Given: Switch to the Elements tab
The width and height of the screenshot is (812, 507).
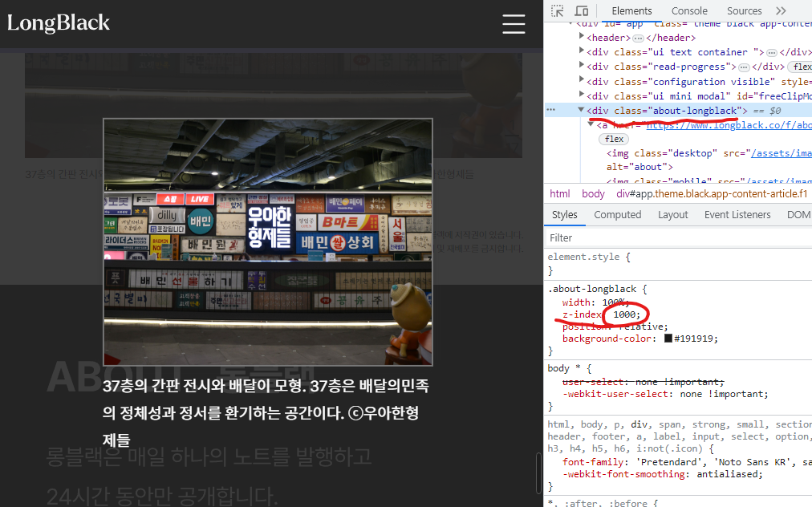Looking at the screenshot, I should (631, 11).
